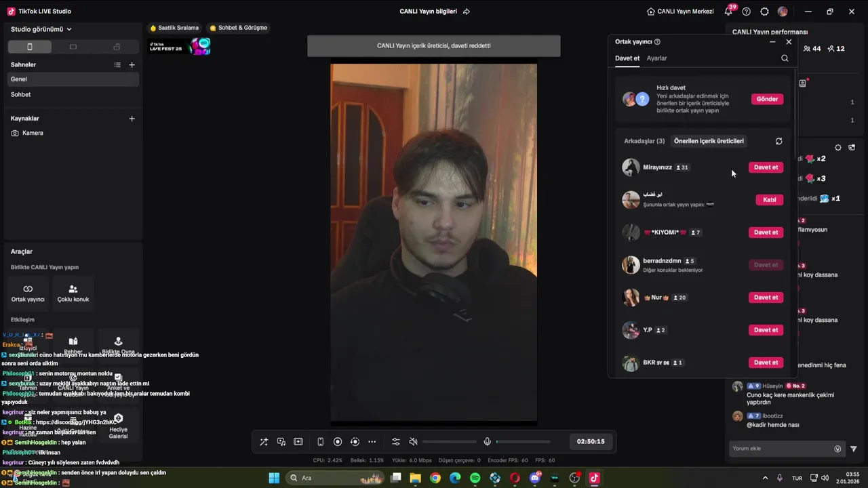Click the record circle icon in toolbar
Screen dimensions: 868x488
coord(338,442)
